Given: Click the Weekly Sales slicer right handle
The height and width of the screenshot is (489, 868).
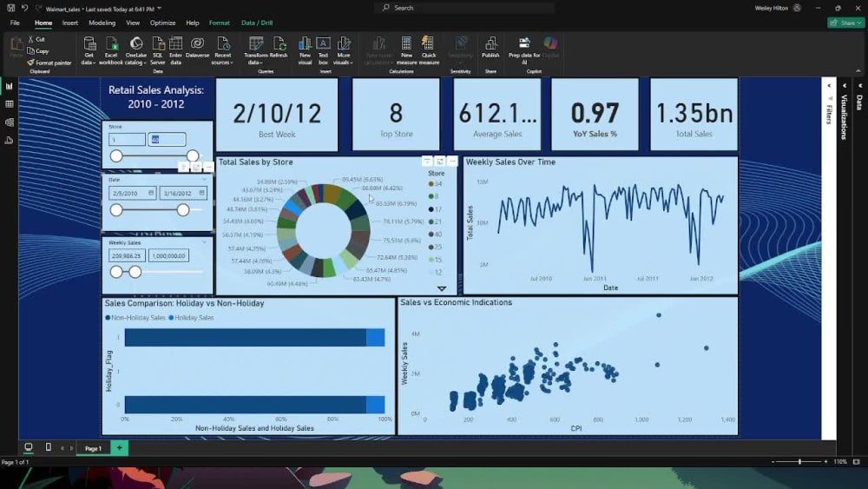Looking at the screenshot, I should point(135,272).
